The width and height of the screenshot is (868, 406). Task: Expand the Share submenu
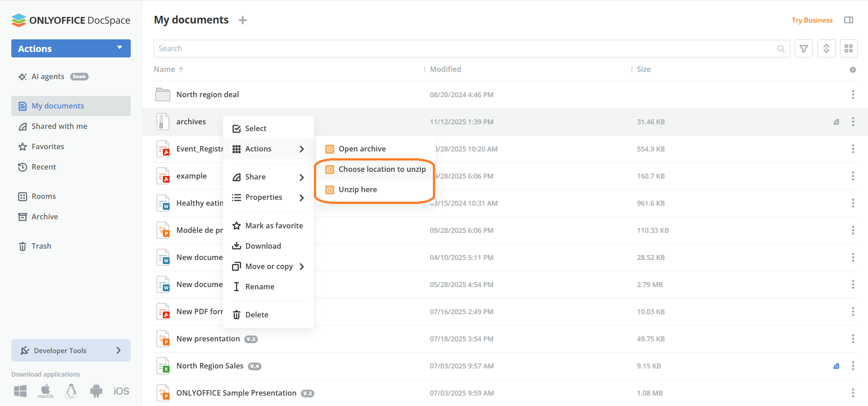click(x=268, y=177)
